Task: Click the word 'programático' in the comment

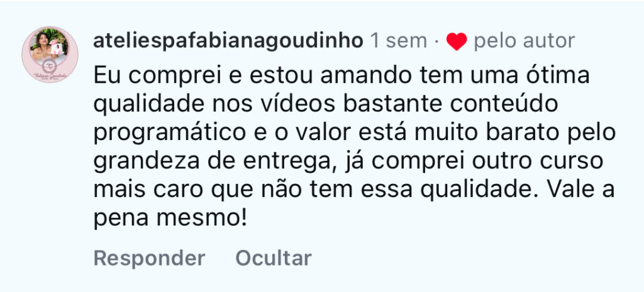Action: 170,134
